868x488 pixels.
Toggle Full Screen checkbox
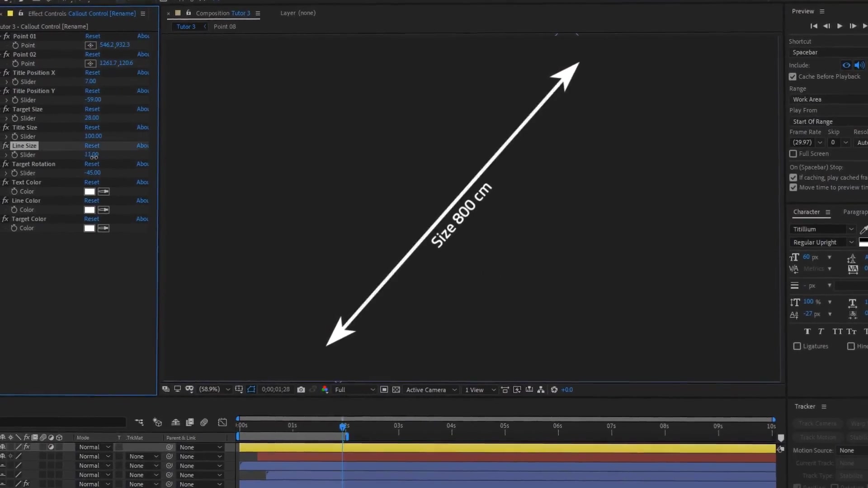[794, 154]
